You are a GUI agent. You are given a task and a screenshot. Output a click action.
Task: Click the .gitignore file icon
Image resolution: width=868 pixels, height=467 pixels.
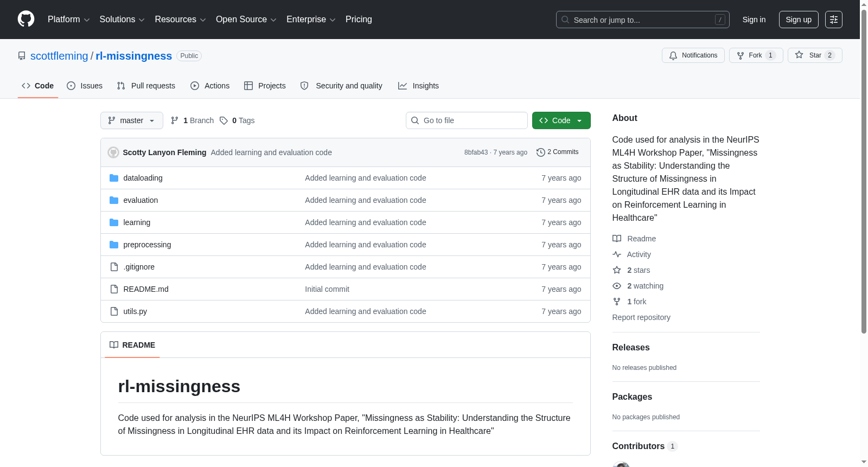tap(114, 267)
